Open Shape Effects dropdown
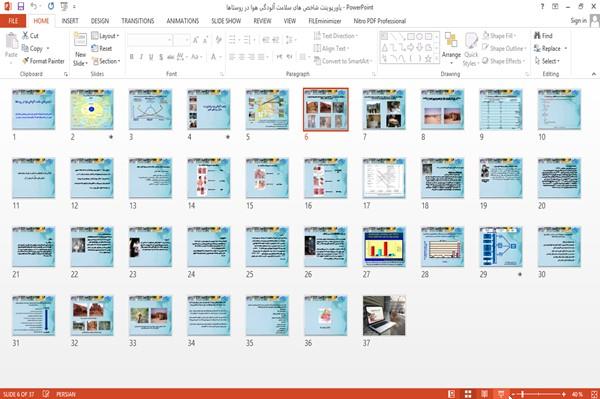This screenshot has height=399, width=600. pos(504,61)
